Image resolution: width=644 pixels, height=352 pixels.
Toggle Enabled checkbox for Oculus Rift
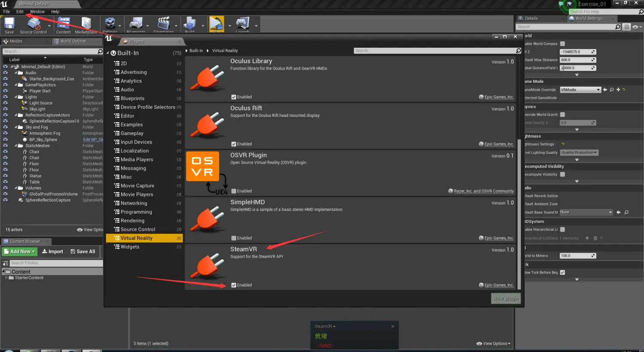click(234, 144)
